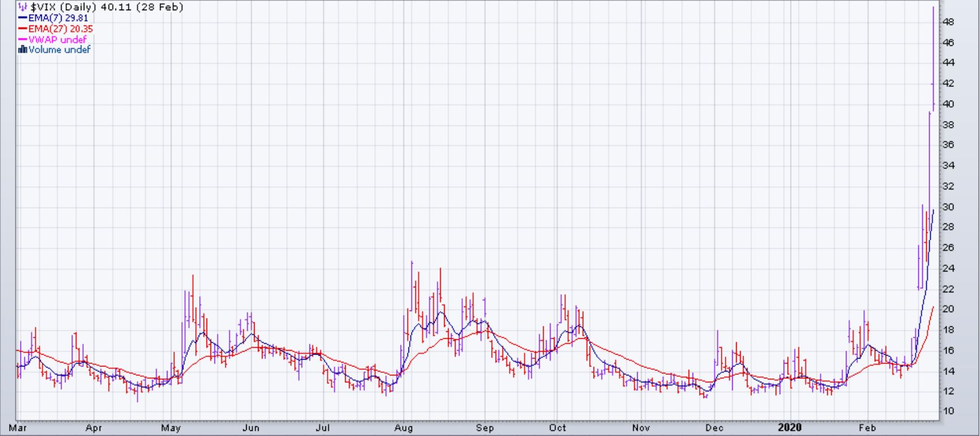
Task: Click the $VIX candlestick icon in legend
Action: tap(23, 7)
